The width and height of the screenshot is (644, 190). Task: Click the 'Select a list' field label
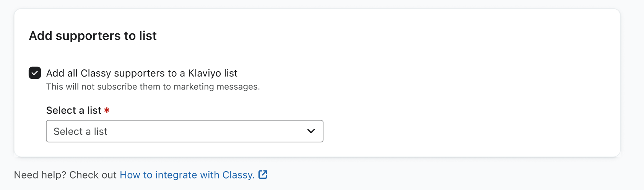pyautogui.click(x=73, y=110)
